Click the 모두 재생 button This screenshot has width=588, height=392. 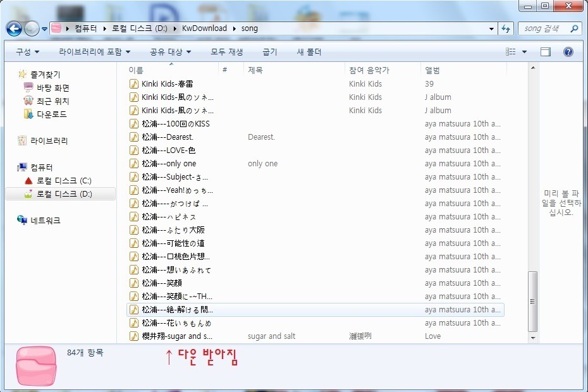point(226,52)
